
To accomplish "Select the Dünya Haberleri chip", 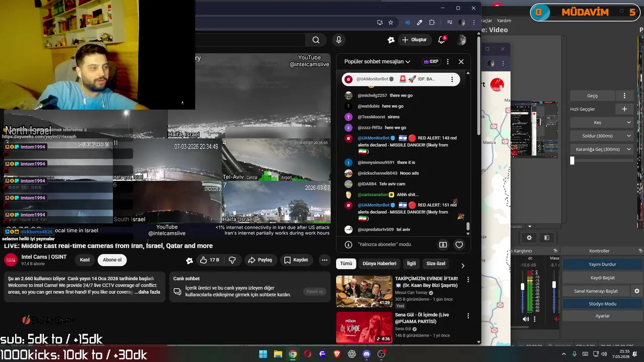I will (379, 263).
